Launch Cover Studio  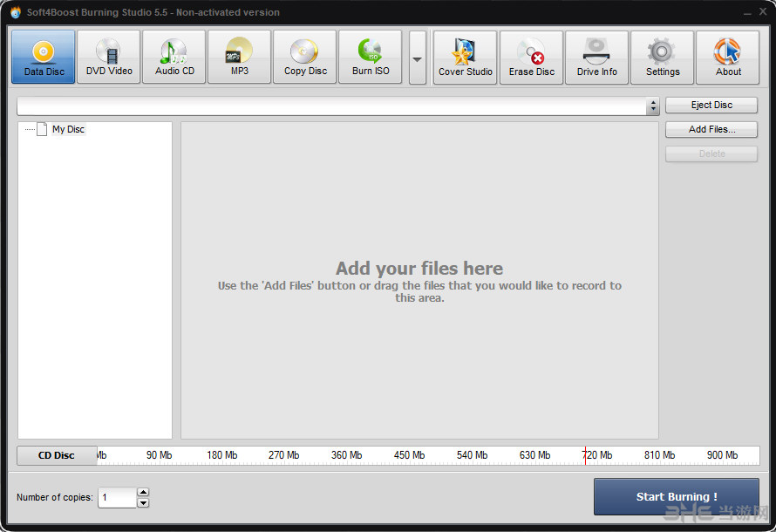(466, 58)
